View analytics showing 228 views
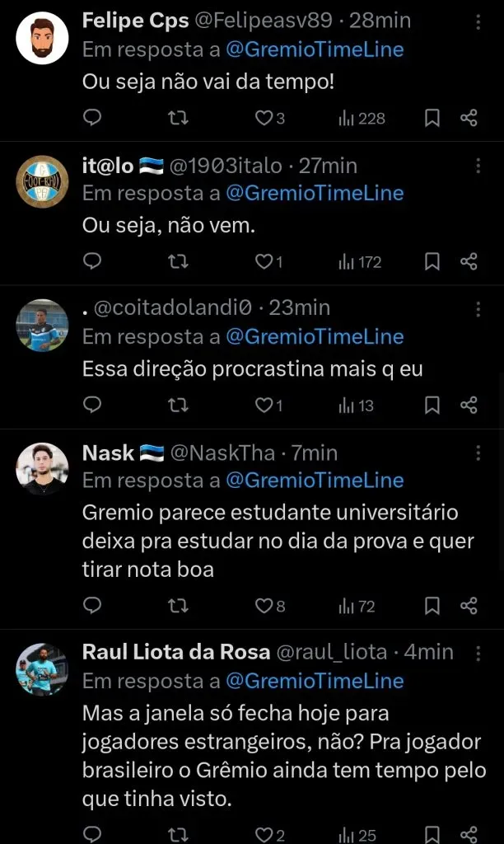The image size is (504, 844). coord(362,118)
